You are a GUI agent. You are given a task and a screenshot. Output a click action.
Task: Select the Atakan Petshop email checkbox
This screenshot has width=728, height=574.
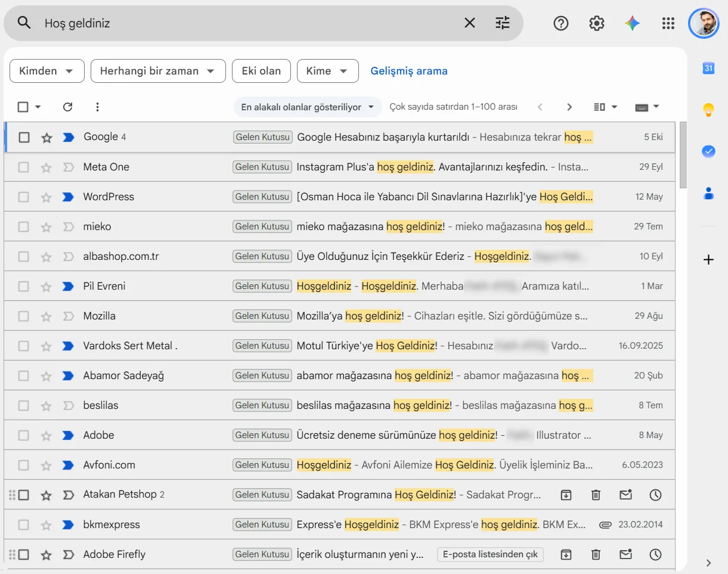(x=24, y=495)
